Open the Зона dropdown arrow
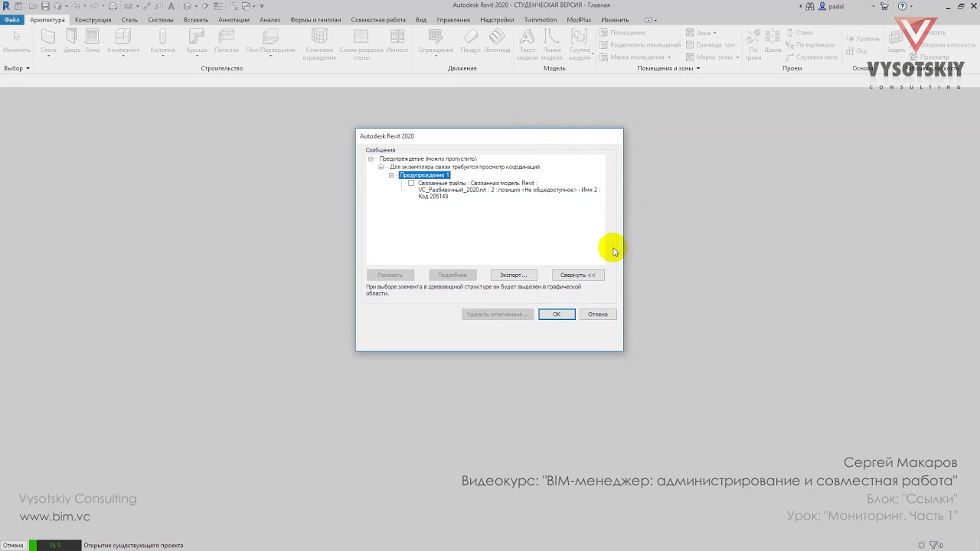The image size is (980, 551). [715, 33]
